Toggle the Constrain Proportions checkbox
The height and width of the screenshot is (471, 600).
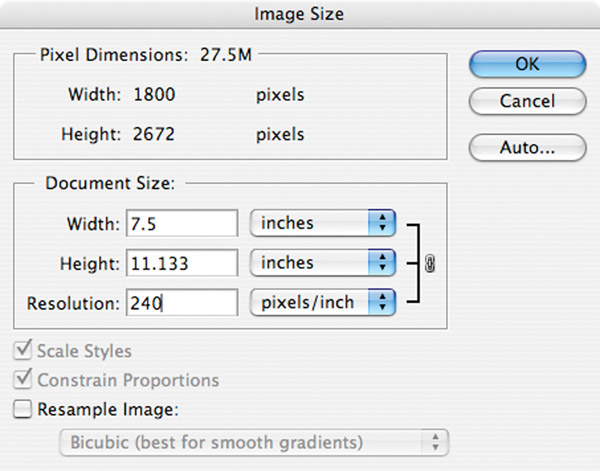click(x=22, y=380)
